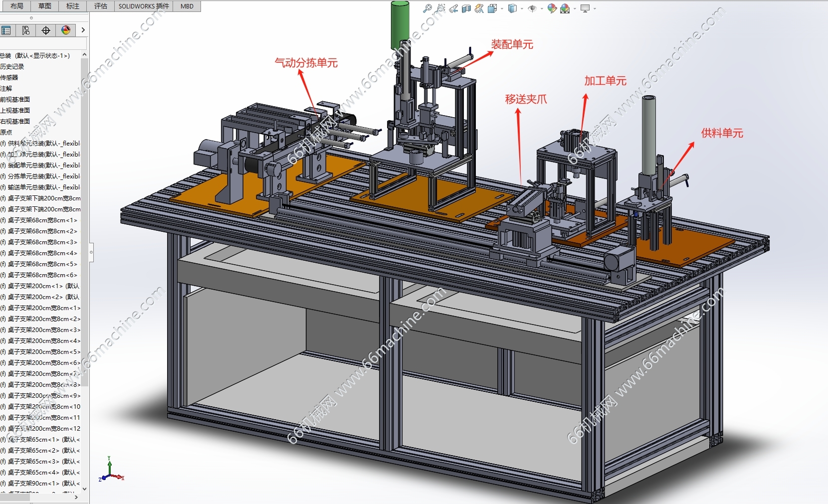Select the 原点 origin item

click(6, 132)
